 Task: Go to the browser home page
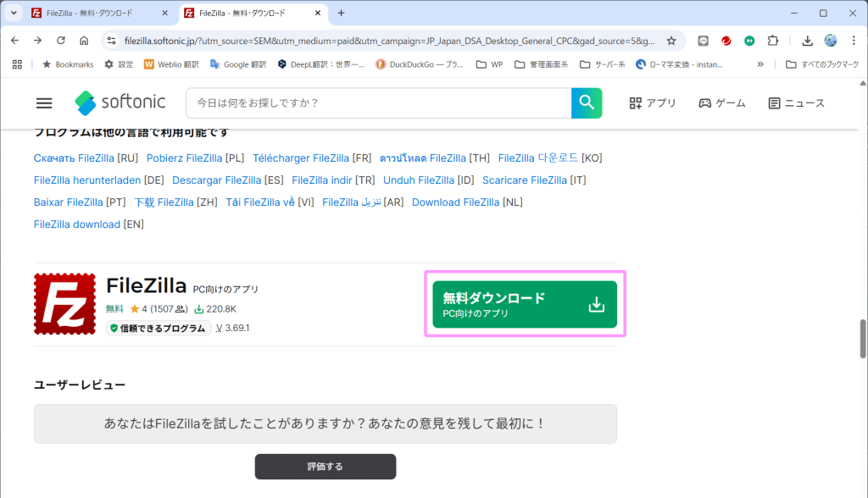[84, 41]
